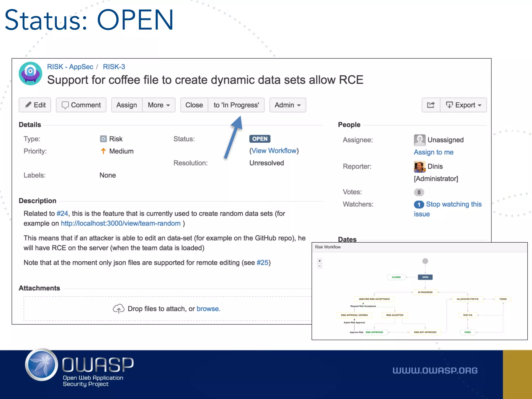Click the OPEN node in workflow diagram

(x=425, y=277)
